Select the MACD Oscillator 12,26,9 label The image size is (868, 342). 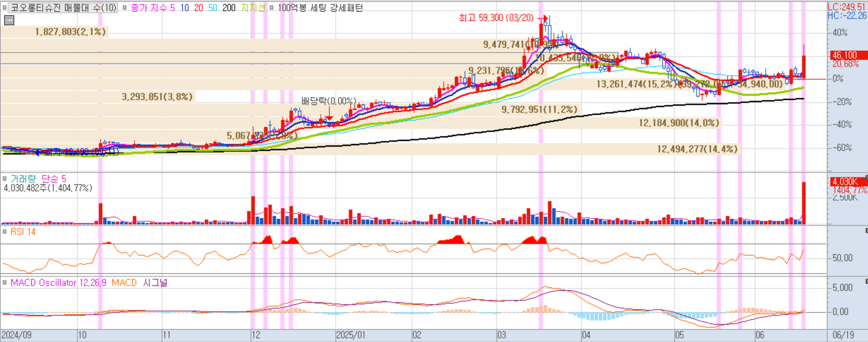click(58, 283)
